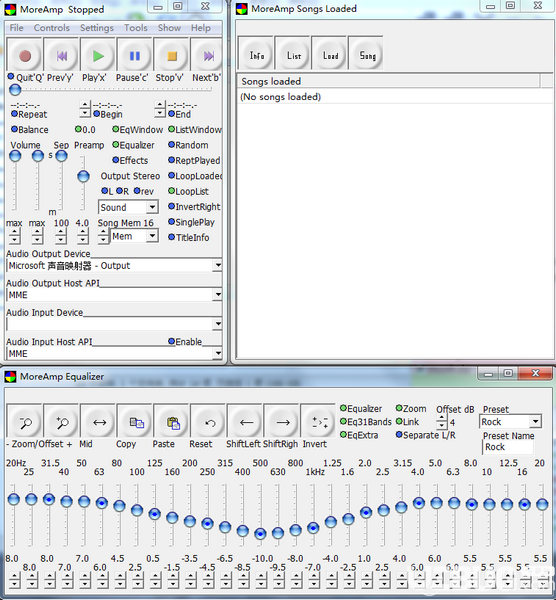The image size is (556, 600).
Task: Click the Mid equalizer button
Action: click(98, 421)
